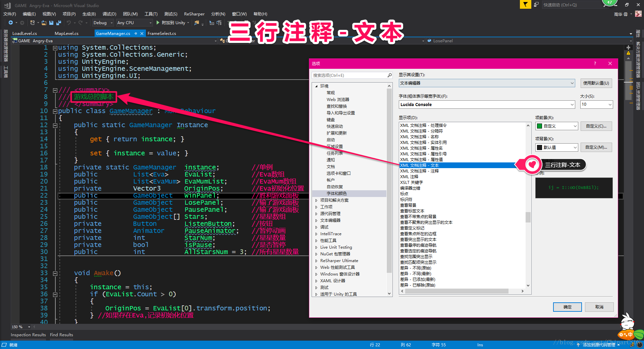
Task: Click the yellow notification filter flag icon
Action: (x=525, y=4)
